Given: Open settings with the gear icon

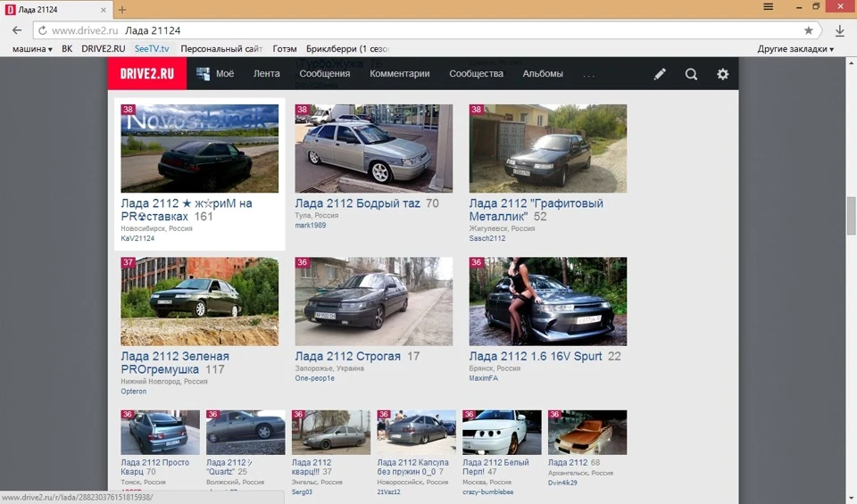Looking at the screenshot, I should (722, 74).
